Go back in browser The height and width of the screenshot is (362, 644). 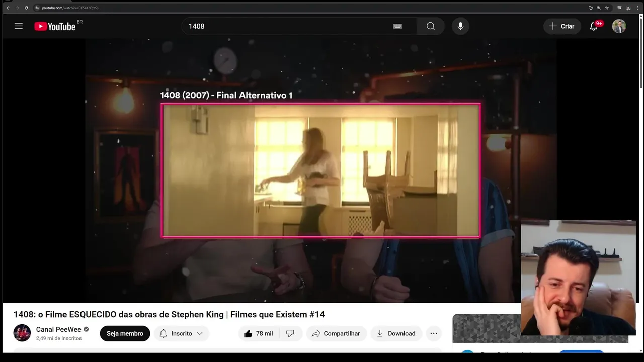click(8, 8)
